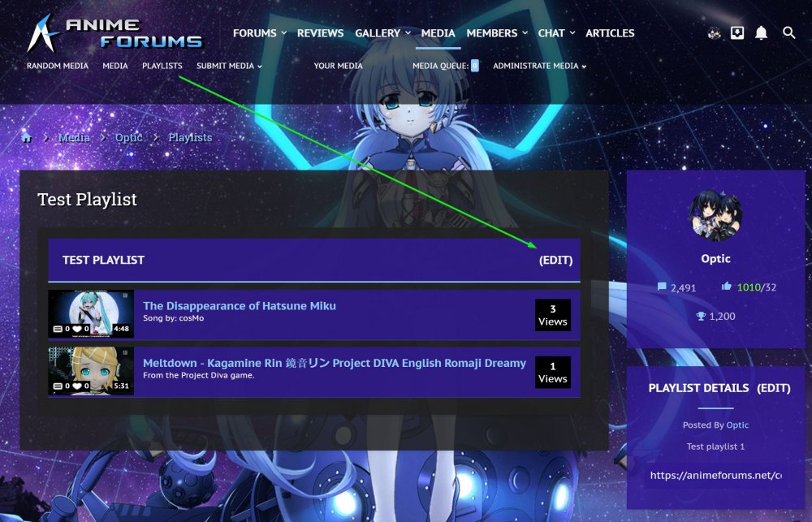
Task: Open Media sub-navigation item
Action: click(x=115, y=66)
